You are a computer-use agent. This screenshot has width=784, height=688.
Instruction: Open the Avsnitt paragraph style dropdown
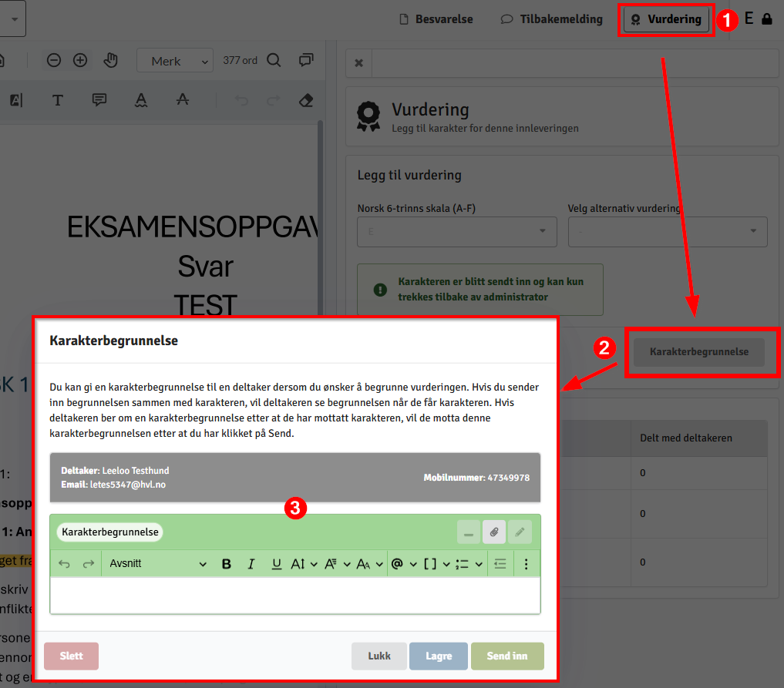point(158,564)
